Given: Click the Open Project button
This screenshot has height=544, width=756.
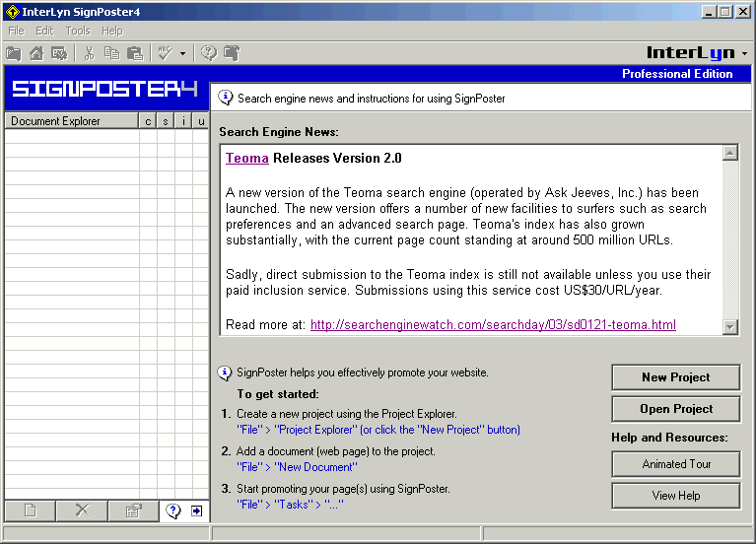Looking at the screenshot, I should coord(675,408).
